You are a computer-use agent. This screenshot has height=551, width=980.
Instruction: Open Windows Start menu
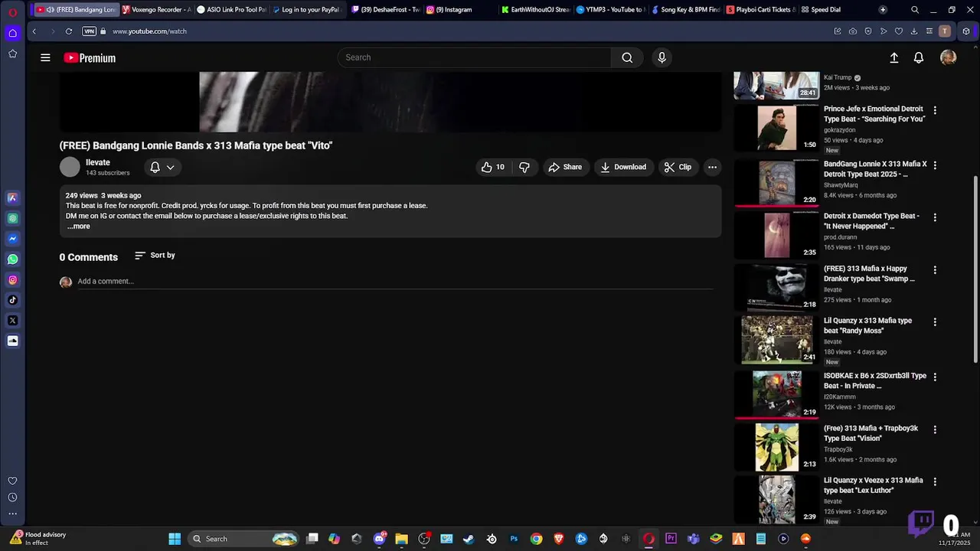(175, 539)
